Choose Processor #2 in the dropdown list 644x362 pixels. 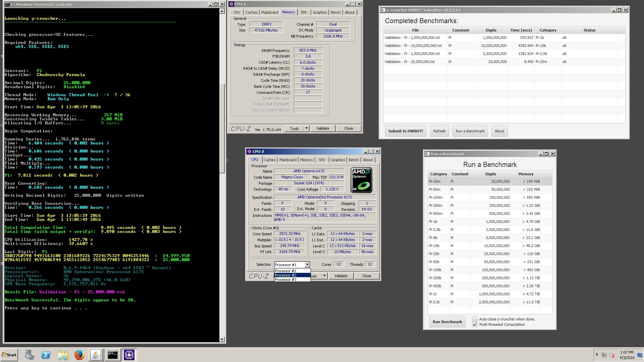point(292,275)
